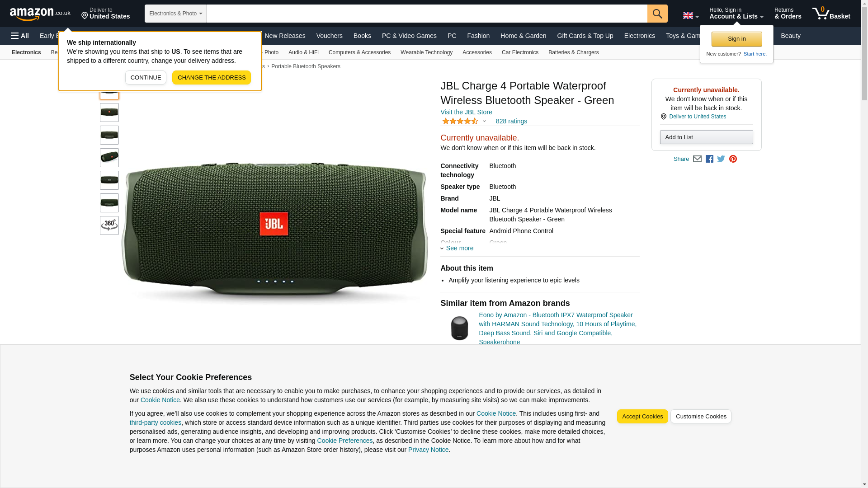868x488 pixels.
Task: Share product on Facebook
Action: tap(709, 159)
